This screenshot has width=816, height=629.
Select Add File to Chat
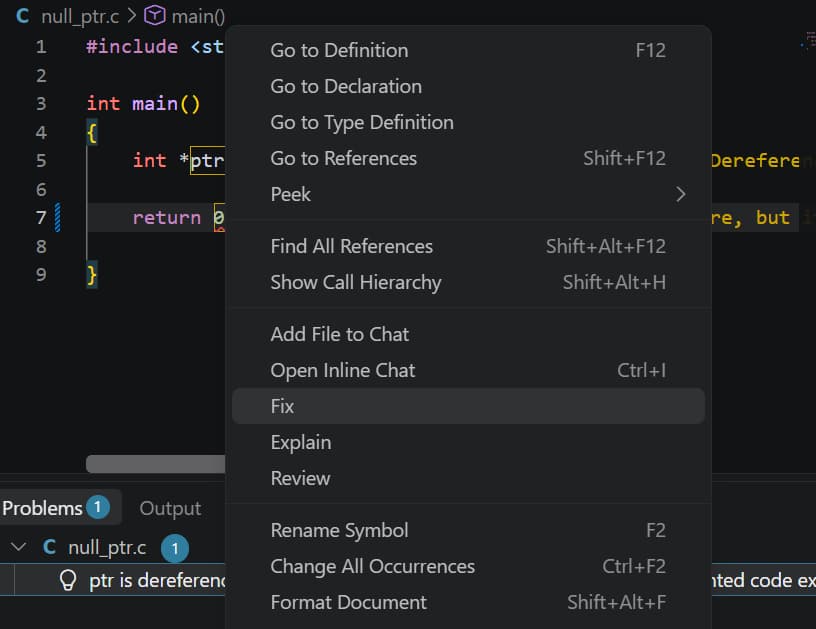(468, 334)
